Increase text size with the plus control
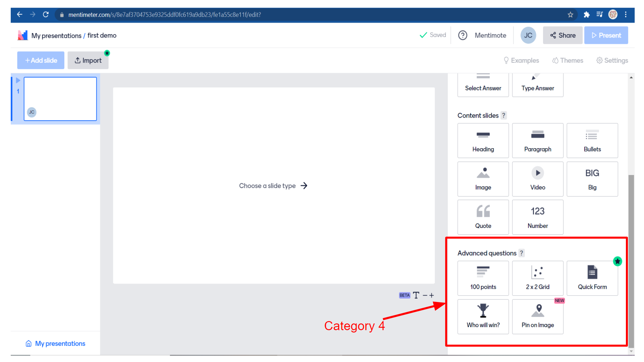Viewport: 644px width, 362px height. 432,295
